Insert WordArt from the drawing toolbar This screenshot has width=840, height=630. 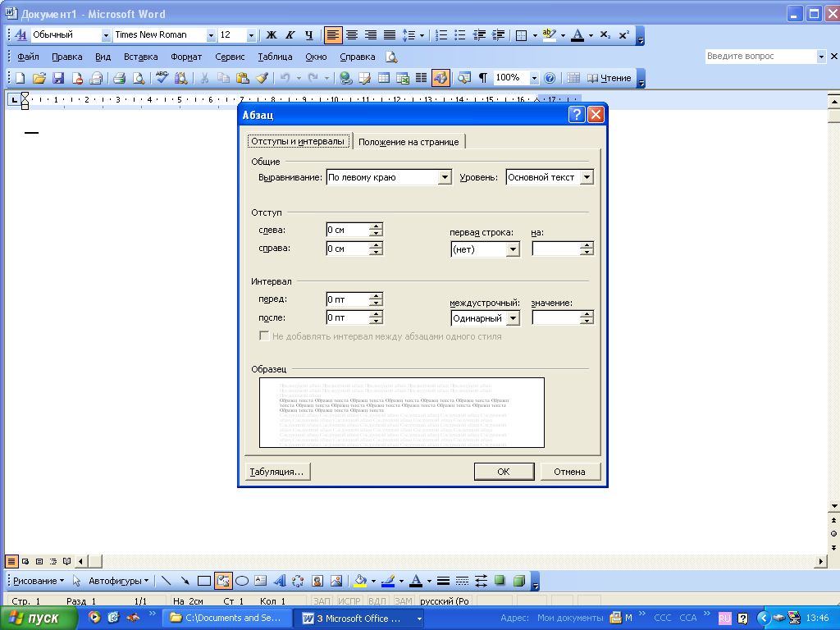click(x=280, y=581)
